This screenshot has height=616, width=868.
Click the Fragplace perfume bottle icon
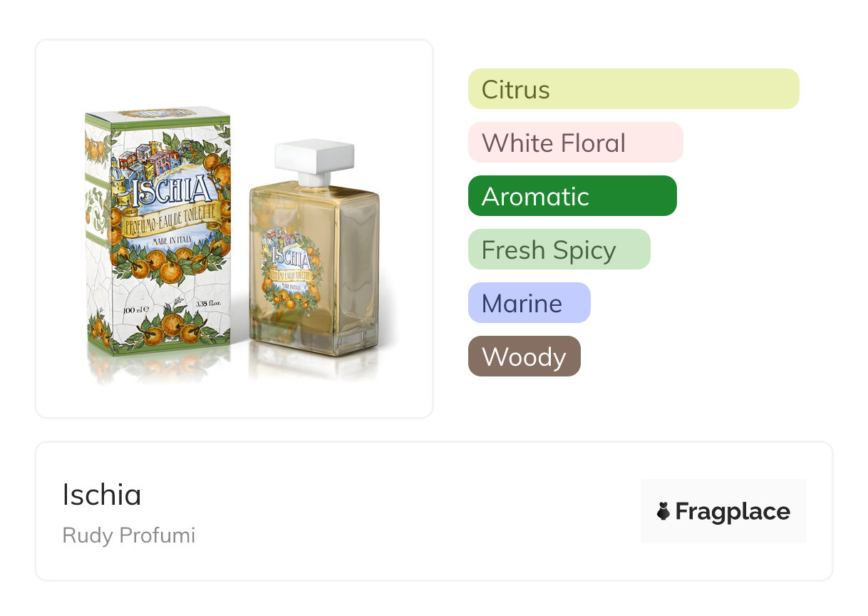click(x=663, y=511)
